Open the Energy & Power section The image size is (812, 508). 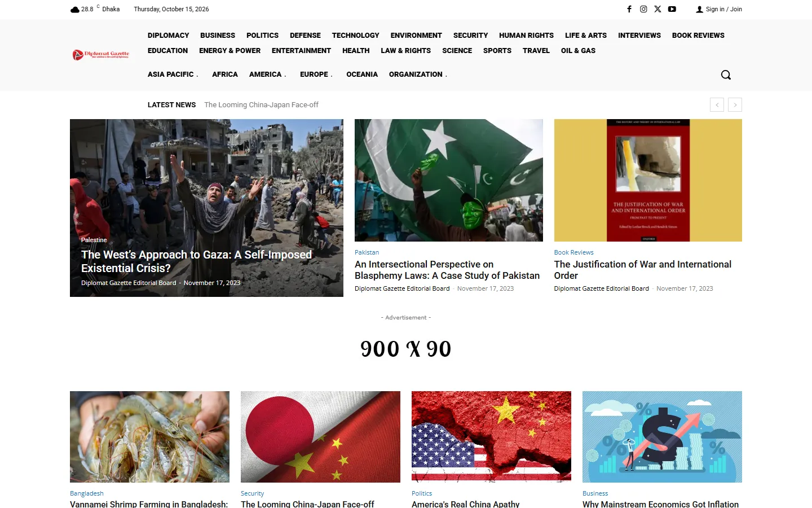(x=230, y=50)
